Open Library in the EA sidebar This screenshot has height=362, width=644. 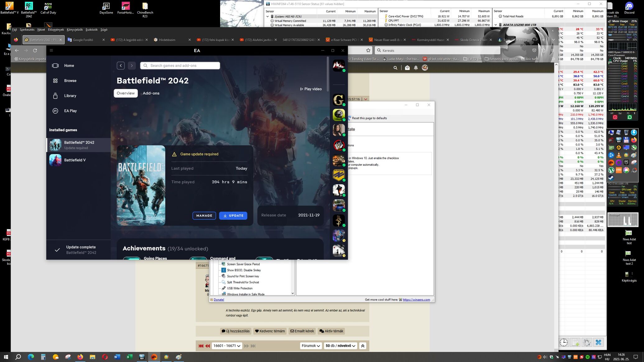click(70, 96)
